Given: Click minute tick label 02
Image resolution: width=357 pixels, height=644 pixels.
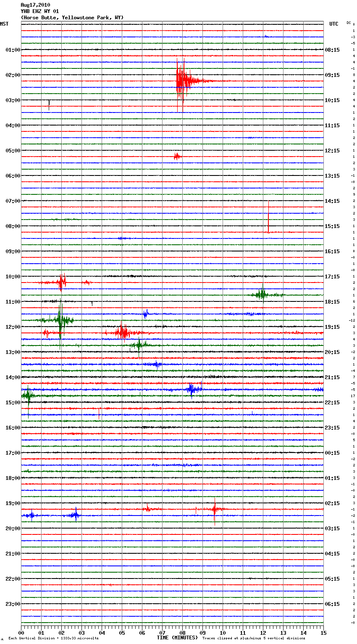Looking at the screenshot, I should click(x=61, y=633).
